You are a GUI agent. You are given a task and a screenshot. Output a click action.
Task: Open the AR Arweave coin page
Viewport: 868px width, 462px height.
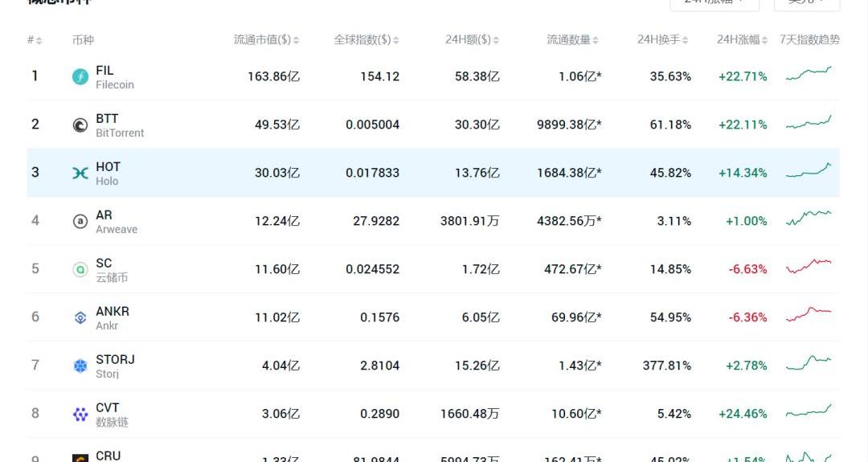(x=117, y=222)
